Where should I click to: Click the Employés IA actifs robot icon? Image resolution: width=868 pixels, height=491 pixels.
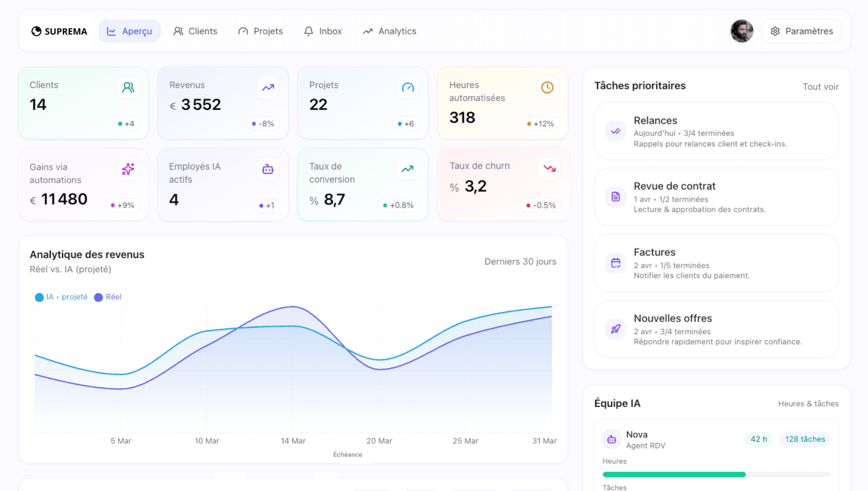point(268,169)
